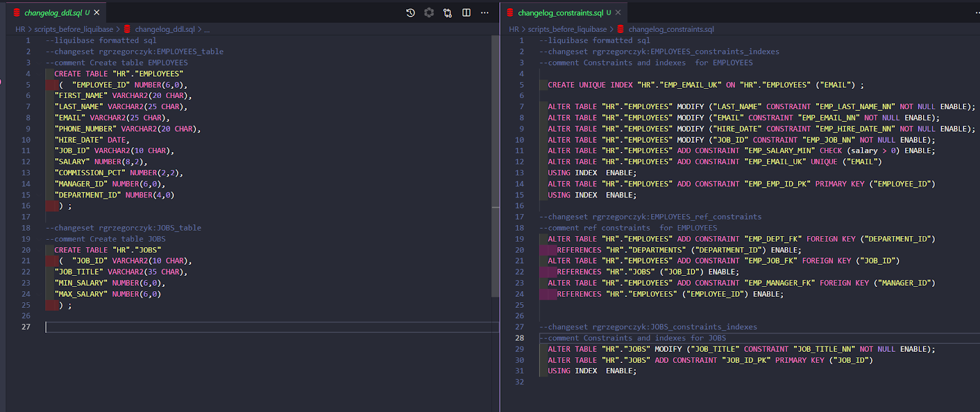Image resolution: width=980 pixels, height=412 pixels.
Task: Click the left editor vertical scrollbar
Action: tap(496, 166)
